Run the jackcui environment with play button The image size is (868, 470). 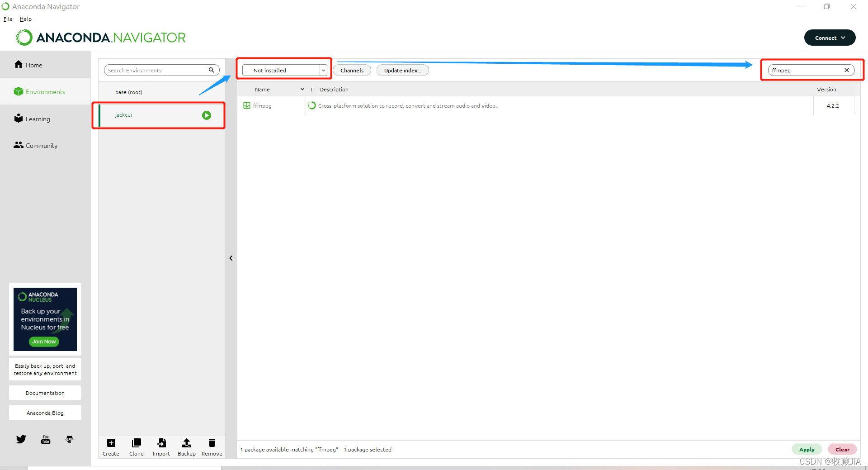coord(207,115)
